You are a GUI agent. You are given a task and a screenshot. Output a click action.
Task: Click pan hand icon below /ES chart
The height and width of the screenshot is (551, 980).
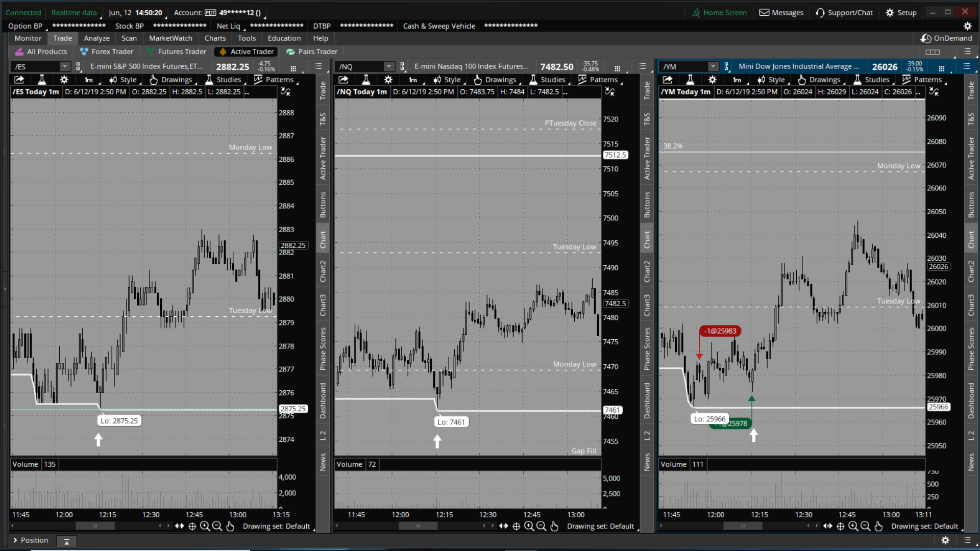point(230,526)
